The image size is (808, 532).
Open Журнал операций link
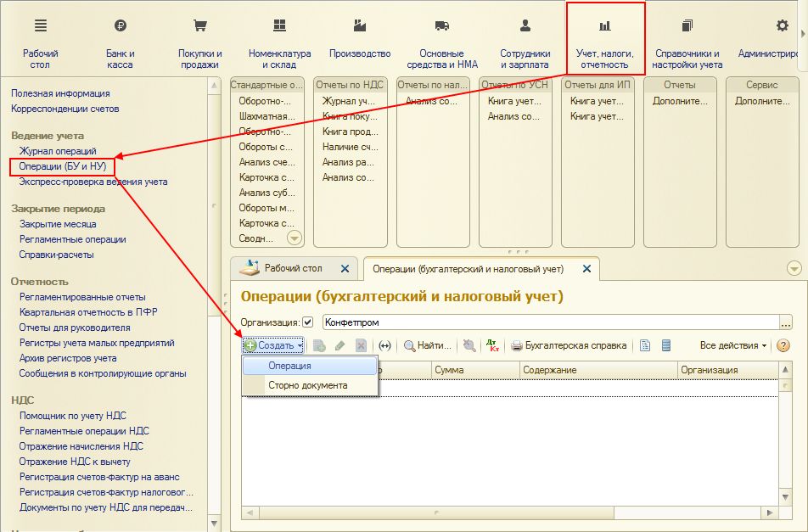coord(58,151)
